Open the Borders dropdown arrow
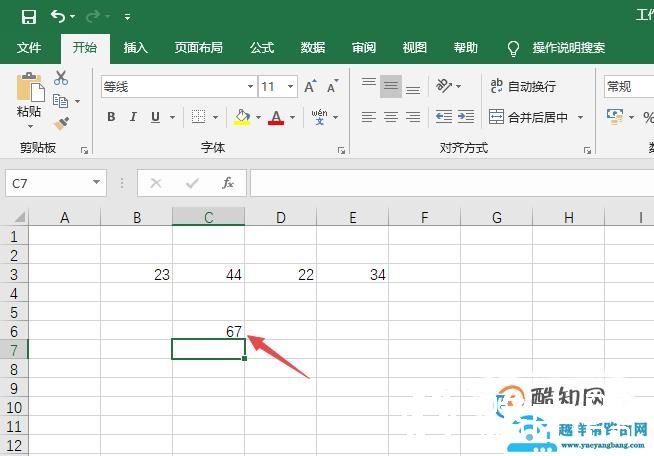654x456 pixels. (215, 117)
